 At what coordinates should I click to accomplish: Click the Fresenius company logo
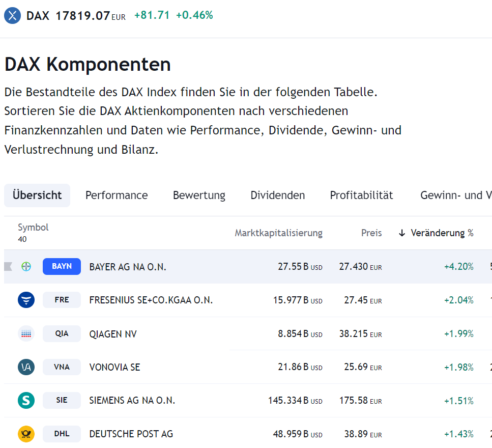click(26, 300)
